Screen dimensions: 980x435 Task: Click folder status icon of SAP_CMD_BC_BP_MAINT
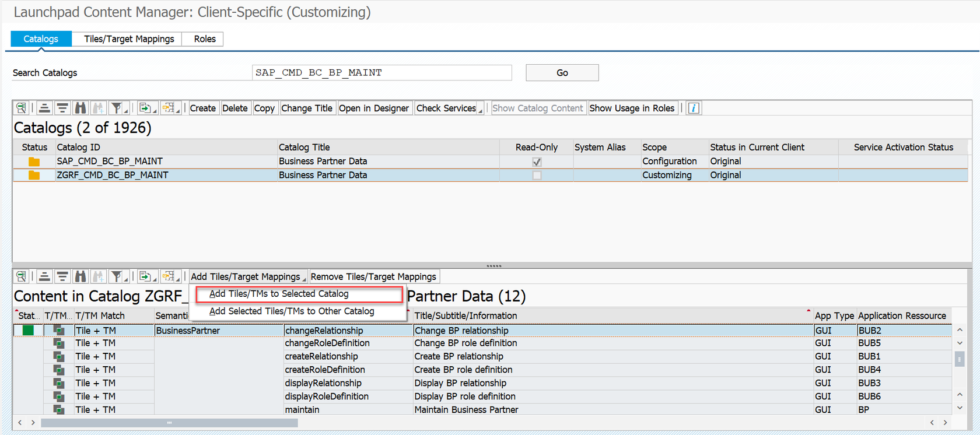34,162
